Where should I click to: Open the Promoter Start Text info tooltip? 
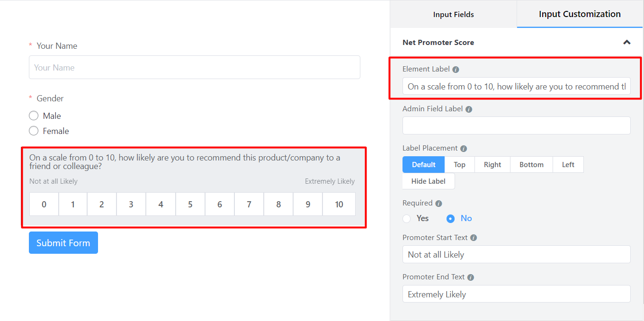click(x=474, y=238)
